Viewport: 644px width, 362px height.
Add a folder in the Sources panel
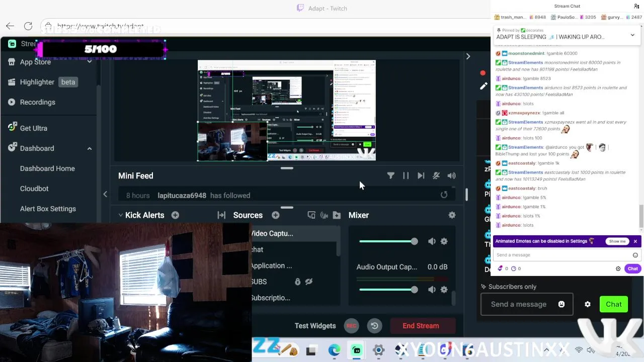click(337, 215)
